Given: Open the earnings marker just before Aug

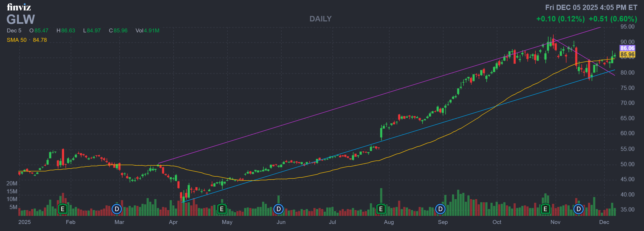Looking at the screenshot, I should pos(381,209).
